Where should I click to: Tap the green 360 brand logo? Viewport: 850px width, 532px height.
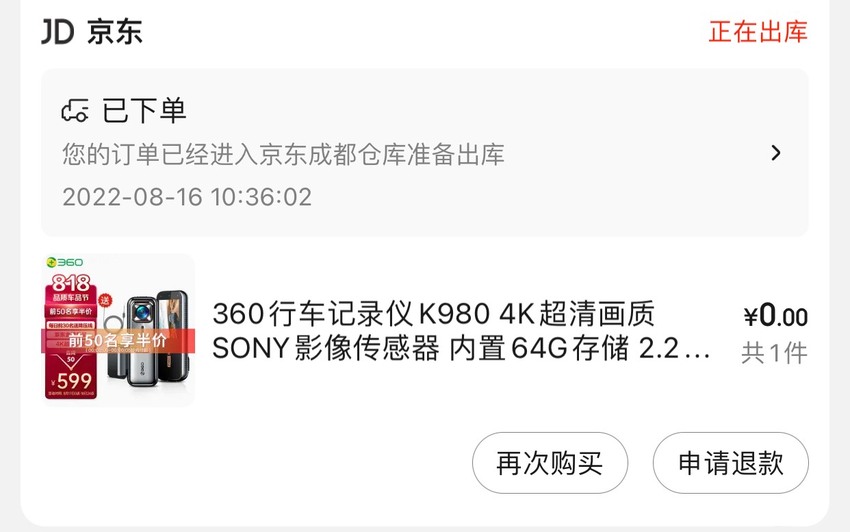tap(65, 262)
